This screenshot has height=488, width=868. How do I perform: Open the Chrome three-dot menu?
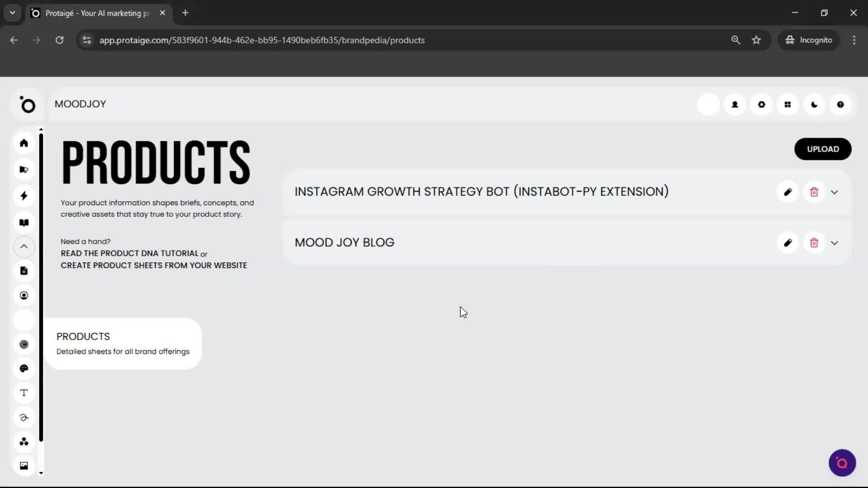(854, 40)
